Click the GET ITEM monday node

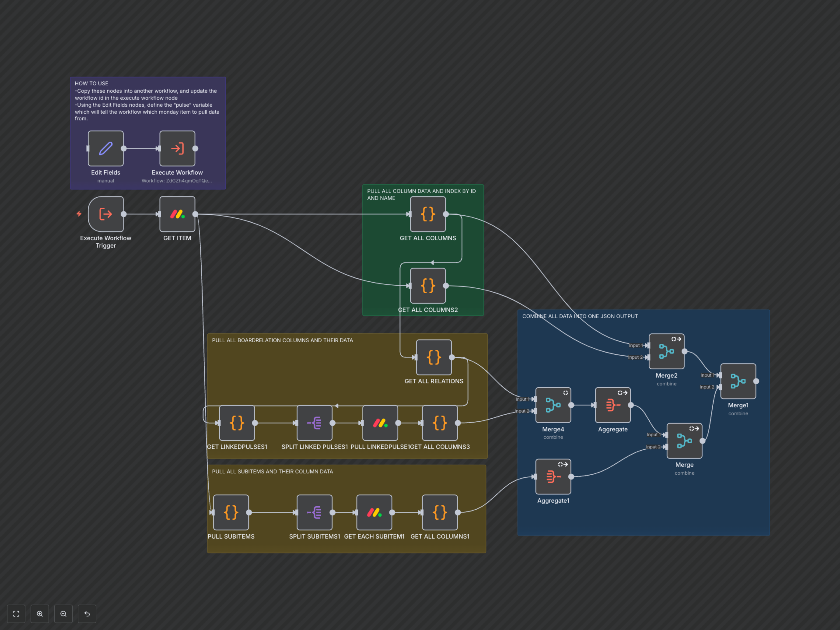tap(177, 214)
